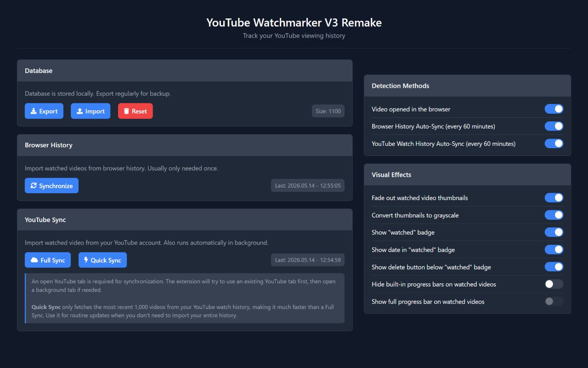Click the Browser History panel header
The height and width of the screenshot is (368, 588).
[x=185, y=145]
